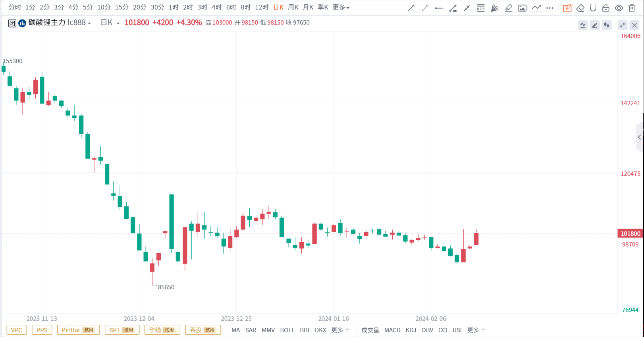This screenshot has height=337, width=644.
Task: Click the pencil edit icon in chart header
Action: click(595, 25)
